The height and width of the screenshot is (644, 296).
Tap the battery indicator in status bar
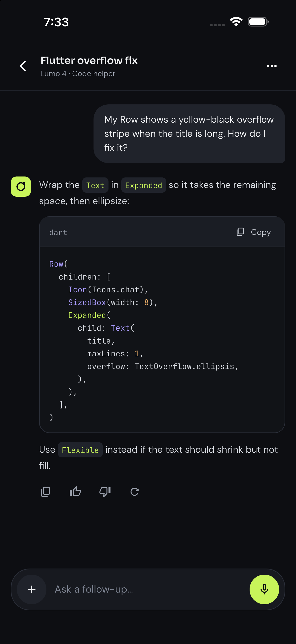258,22
